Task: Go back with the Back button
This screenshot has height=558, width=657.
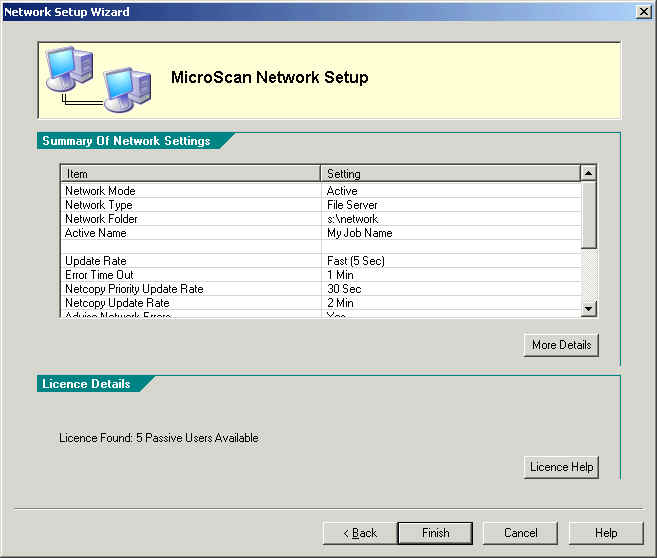Action: pyautogui.click(x=360, y=533)
